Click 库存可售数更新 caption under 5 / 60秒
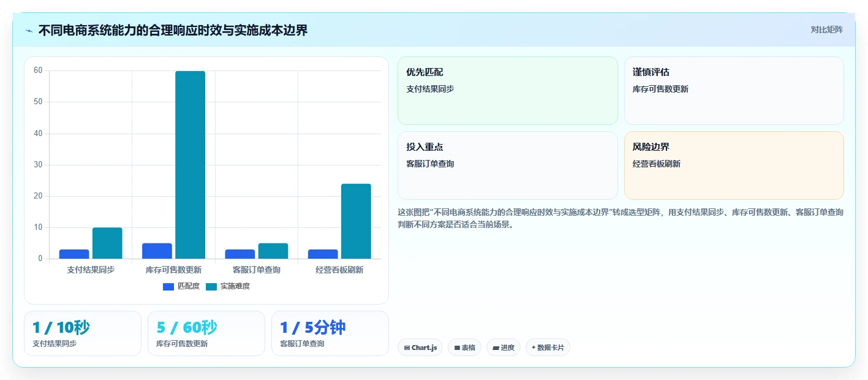868x380 pixels. pyautogui.click(x=182, y=344)
